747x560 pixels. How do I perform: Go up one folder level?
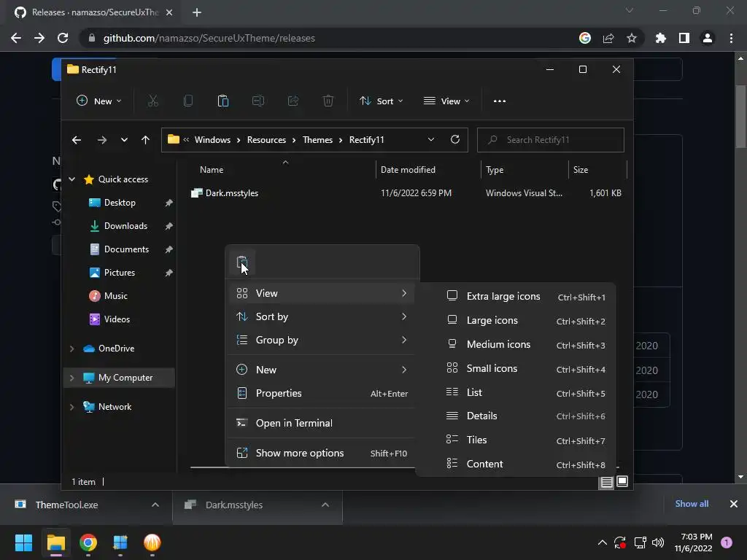click(x=145, y=140)
